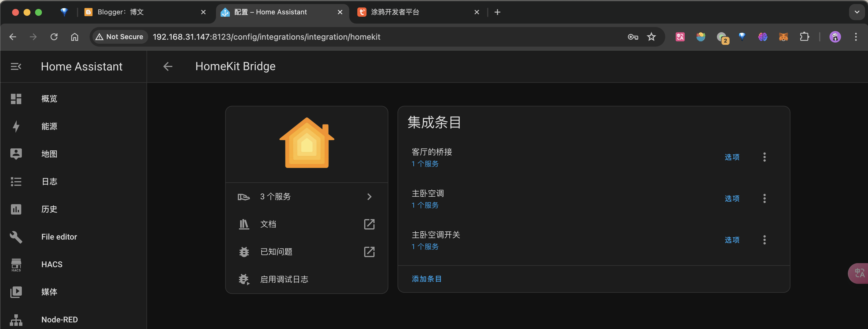Expand the 3 个服务 chevron row

pos(369,197)
